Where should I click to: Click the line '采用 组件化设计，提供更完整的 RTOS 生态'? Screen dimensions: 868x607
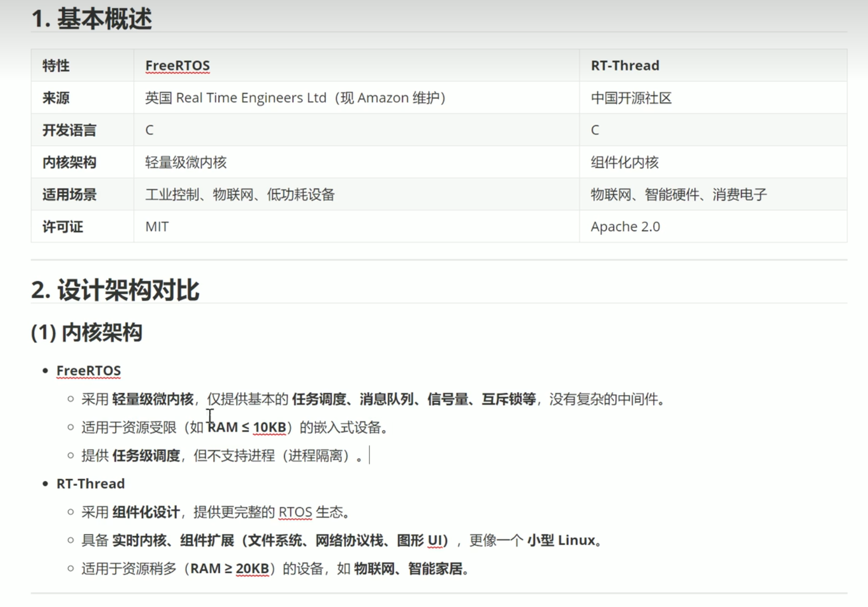click(216, 512)
